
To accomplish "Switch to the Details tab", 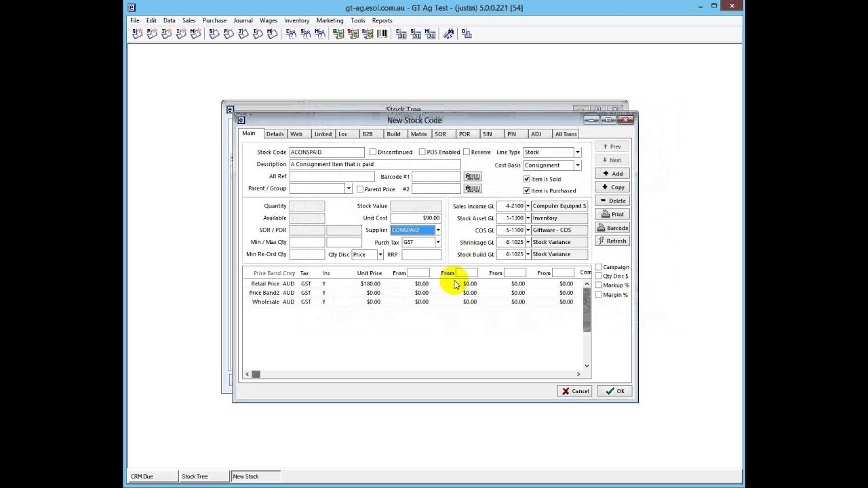I will [x=275, y=134].
